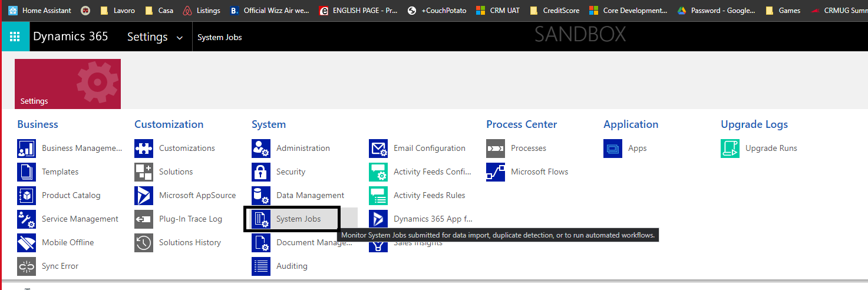
Task: Click the Activity Feeds Rules icon
Action: tap(378, 196)
